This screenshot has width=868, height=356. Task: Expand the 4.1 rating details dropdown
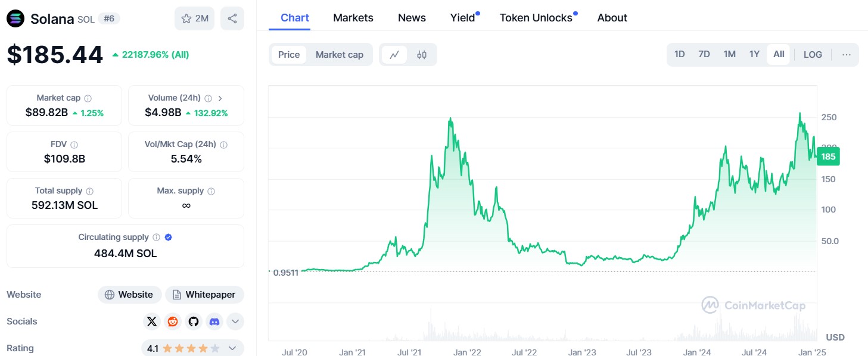pyautogui.click(x=232, y=348)
